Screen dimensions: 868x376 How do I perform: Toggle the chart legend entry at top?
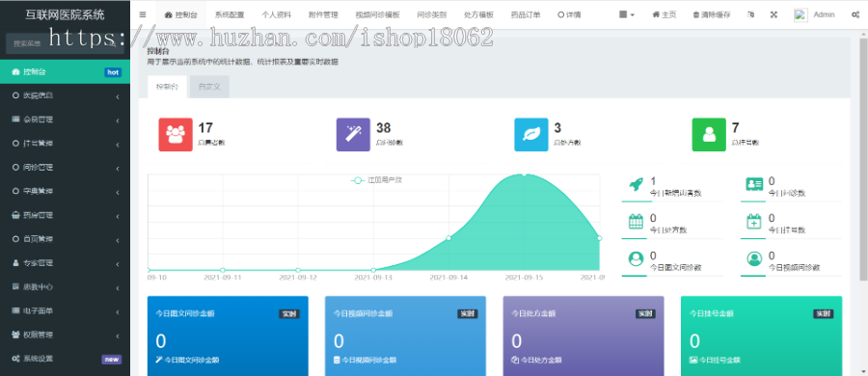click(x=376, y=180)
